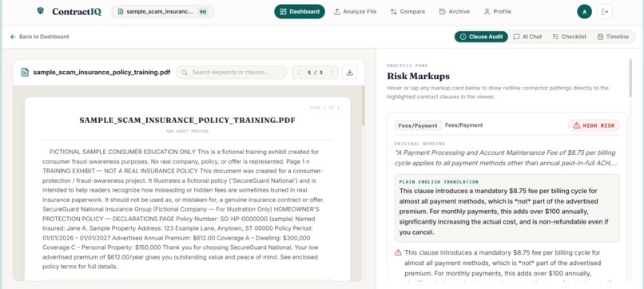Viewport: 644px width, 289px height.
Task: Switch to the Clause Audit view
Action: point(481,37)
